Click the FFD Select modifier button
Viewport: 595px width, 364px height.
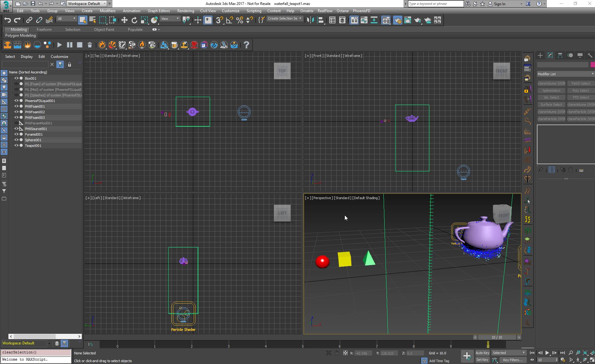tap(581, 97)
